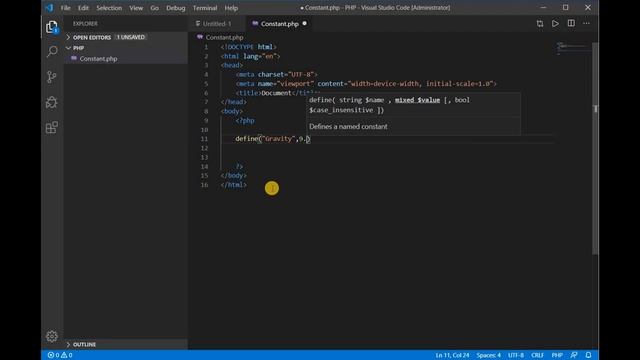The width and height of the screenshot is (640, 360).
Task: Change the CRLF line ending setting
Action: 537,355
